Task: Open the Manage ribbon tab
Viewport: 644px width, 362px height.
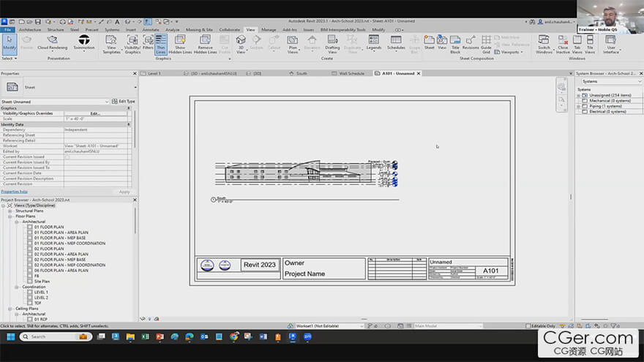Action: (269, 29)
